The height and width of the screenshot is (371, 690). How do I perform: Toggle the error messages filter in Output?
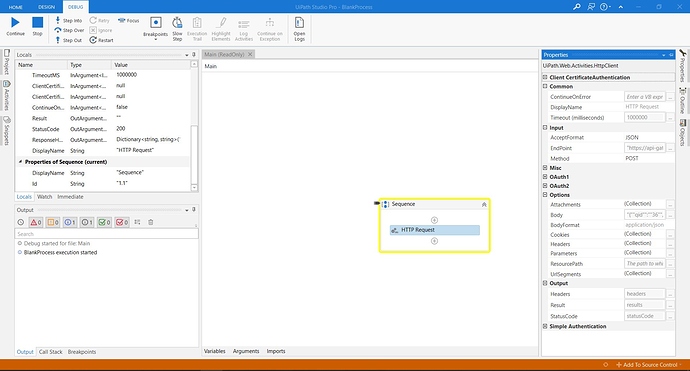point(36,222)
